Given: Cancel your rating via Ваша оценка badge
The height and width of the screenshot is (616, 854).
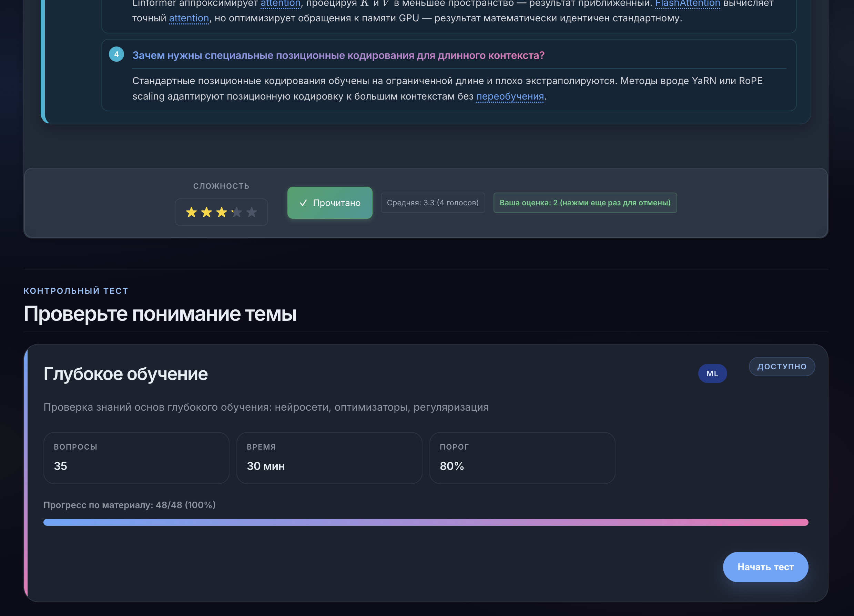Looking at the screenshot, I should (585, 203).
